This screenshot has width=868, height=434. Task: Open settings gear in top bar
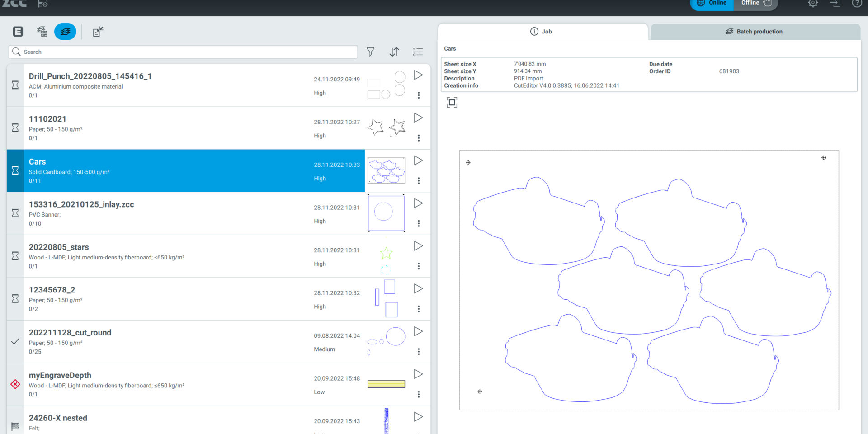[813, 4]
